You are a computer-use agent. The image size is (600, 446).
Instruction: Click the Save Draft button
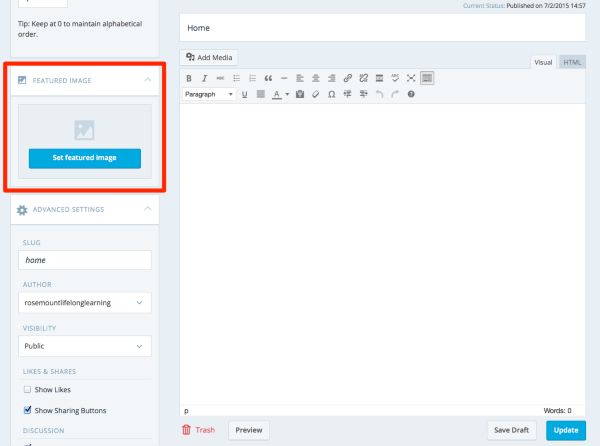point(512,430)
